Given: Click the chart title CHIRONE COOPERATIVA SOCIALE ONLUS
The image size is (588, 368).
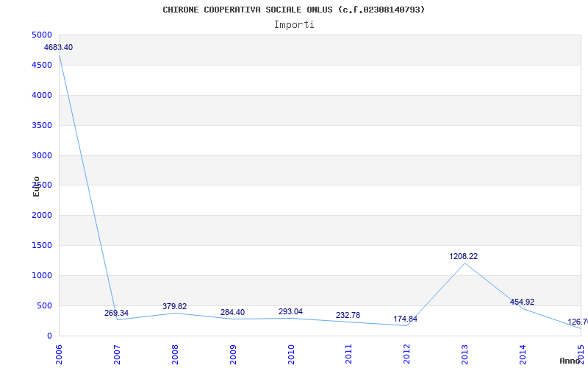Looking at the screenshot, I should point(293,10).
